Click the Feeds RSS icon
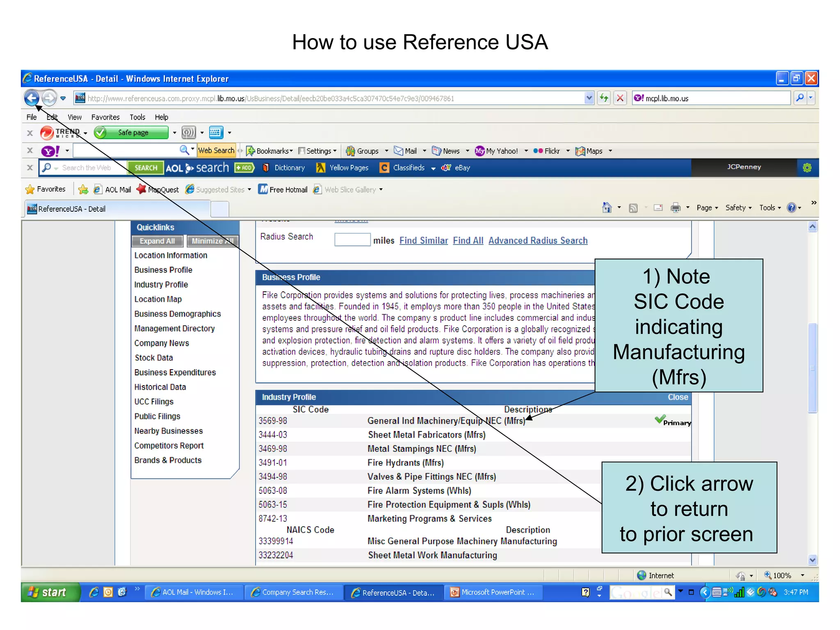Image resolution: width=840 pixels, height=630 pixels. click(x=633, y=208)
